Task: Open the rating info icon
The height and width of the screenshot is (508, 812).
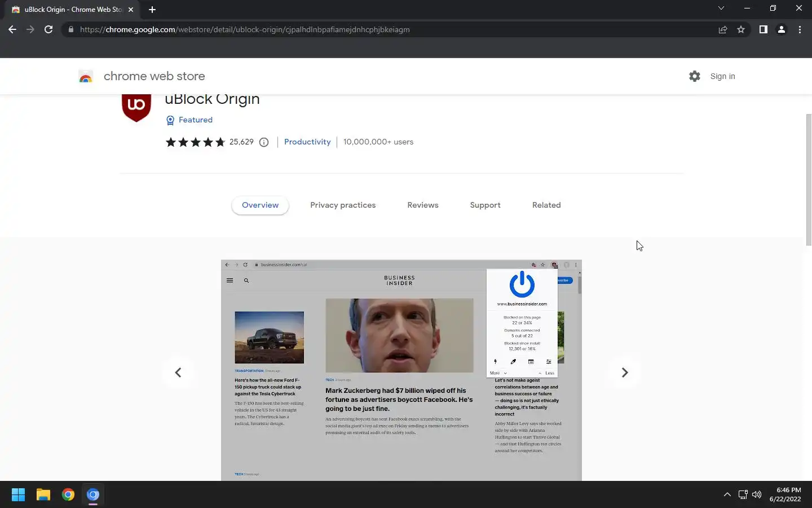Action: pyautogui.click(x=264, y=142)
